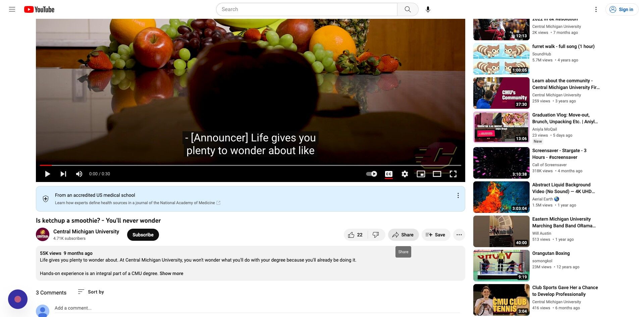644x317 pixels.
Task: Mute the video volume
Action: click(79, 174)
